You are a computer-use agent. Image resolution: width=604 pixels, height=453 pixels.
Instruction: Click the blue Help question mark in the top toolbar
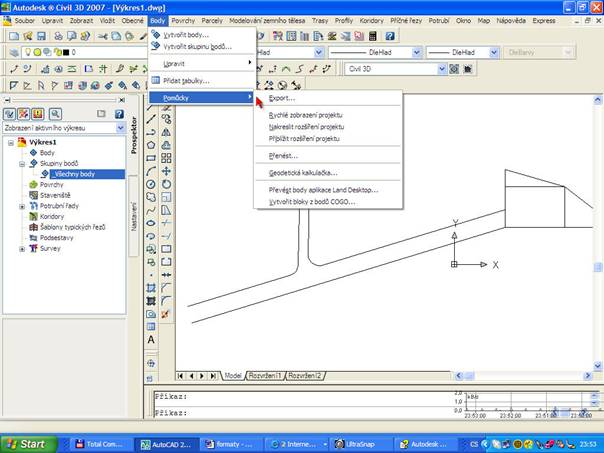(390, 36)
